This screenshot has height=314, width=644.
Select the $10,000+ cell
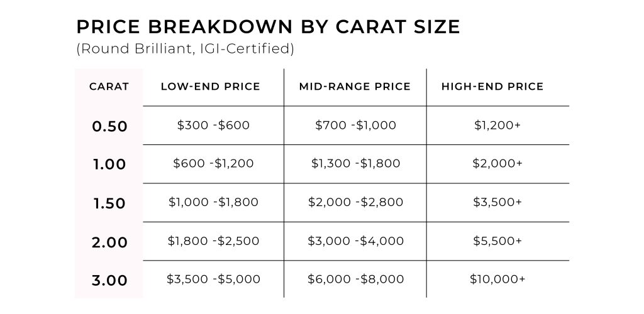tap(497, 279)
